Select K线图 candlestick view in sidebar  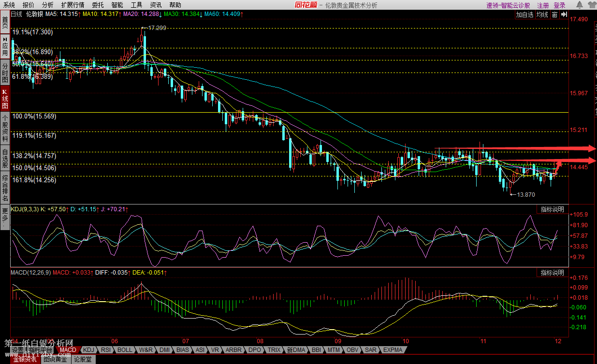[5, 99]
